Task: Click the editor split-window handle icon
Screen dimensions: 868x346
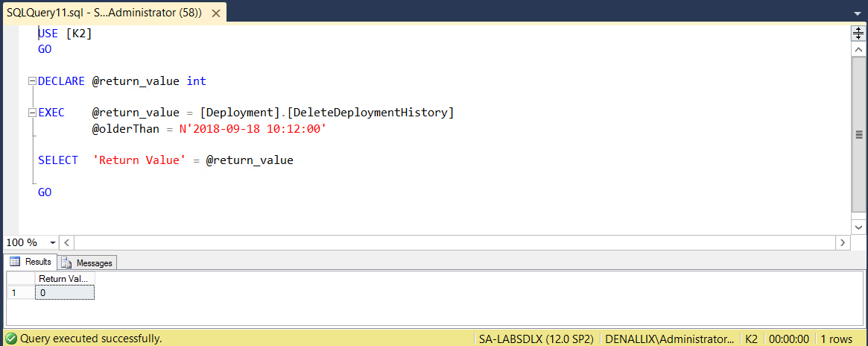Action: click(858, 34)
